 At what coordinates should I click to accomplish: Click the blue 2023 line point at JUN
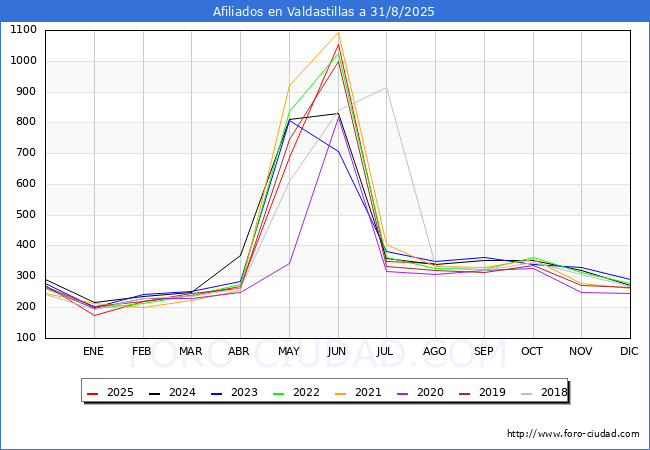338,152
